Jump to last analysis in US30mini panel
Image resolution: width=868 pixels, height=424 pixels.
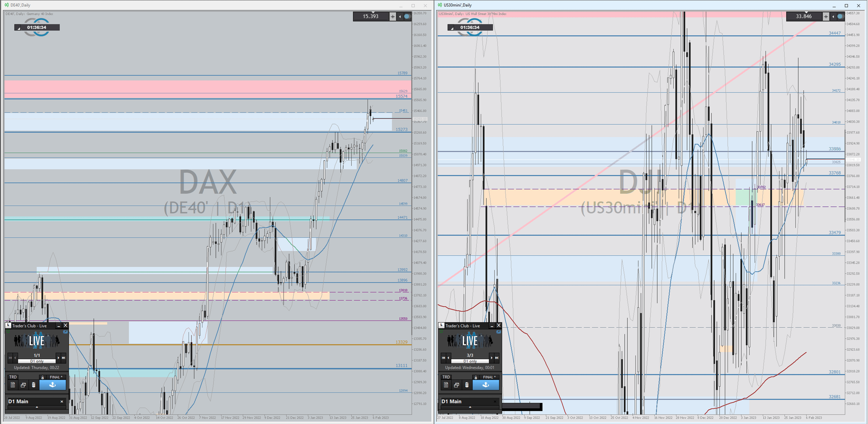(497, 358)
